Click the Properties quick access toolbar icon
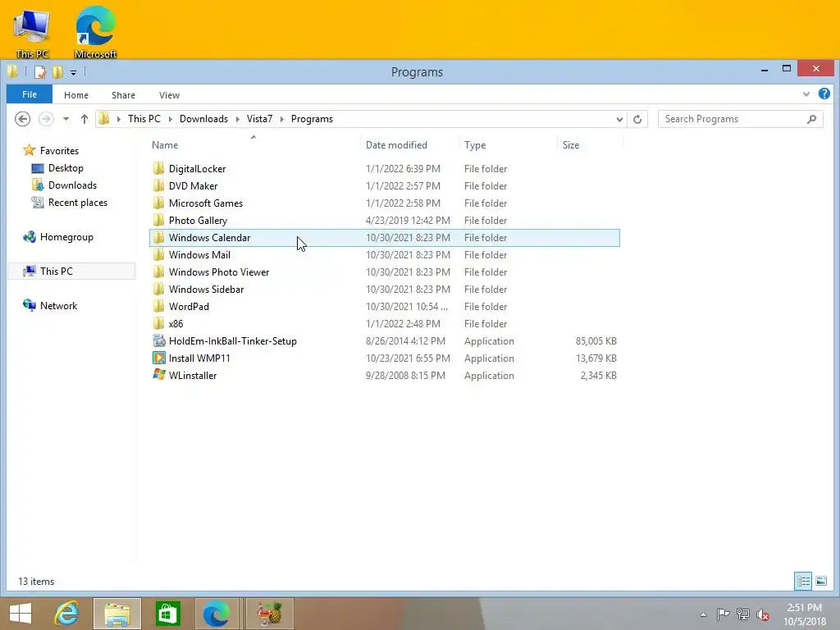This screenshot has height=630, width=840. pos(40,72)
